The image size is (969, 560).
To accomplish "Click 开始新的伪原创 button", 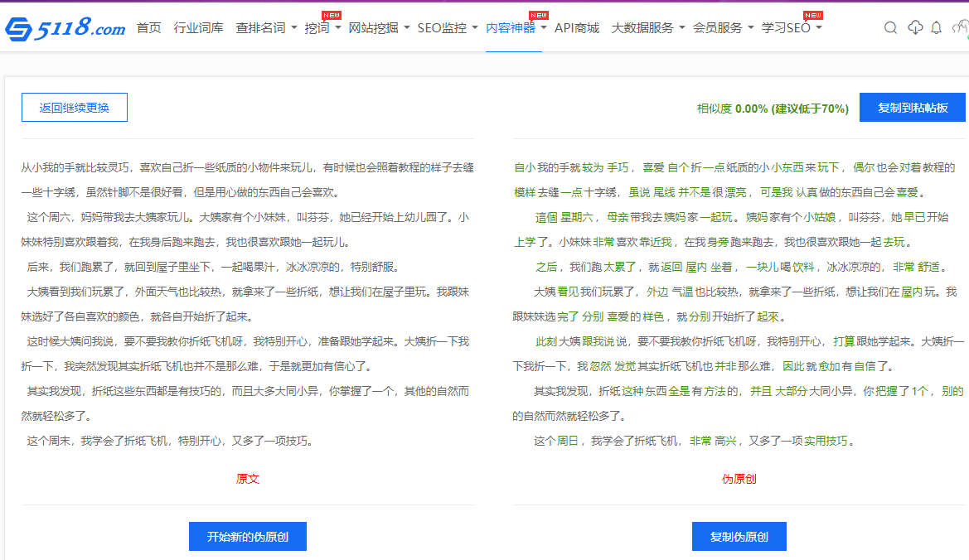I will tap(248, 537).
